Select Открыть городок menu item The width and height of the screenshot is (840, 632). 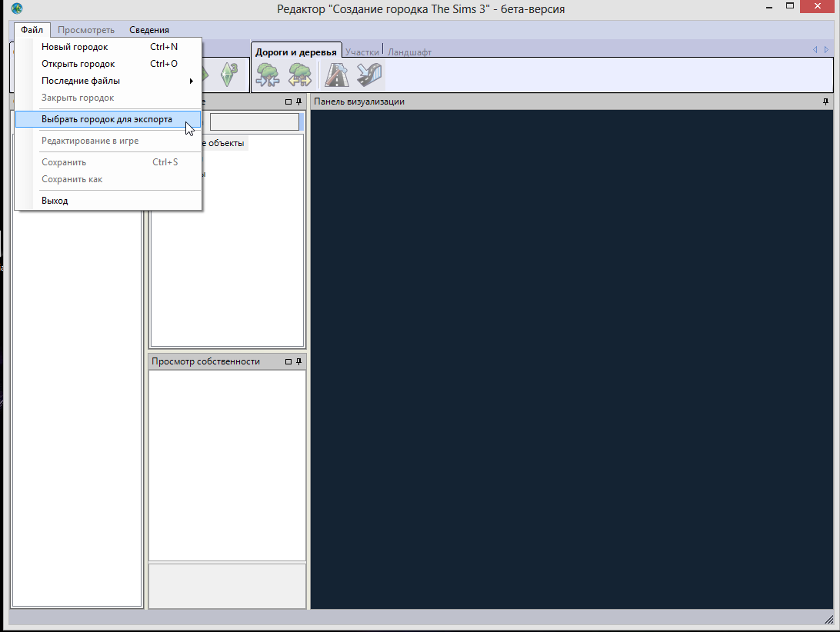[x=78, y=64]
